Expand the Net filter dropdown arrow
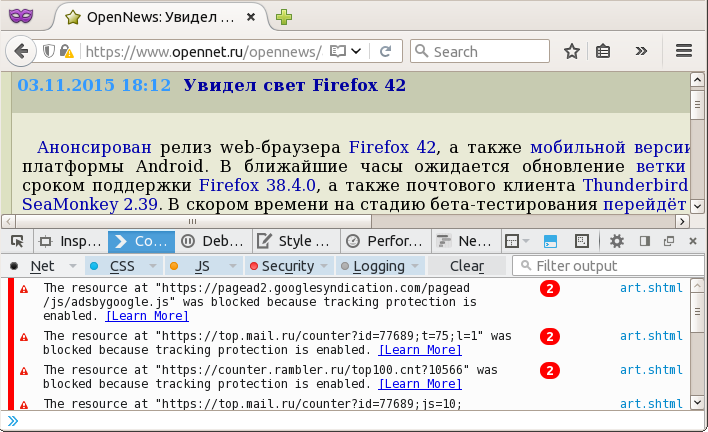 click(73, 266)
